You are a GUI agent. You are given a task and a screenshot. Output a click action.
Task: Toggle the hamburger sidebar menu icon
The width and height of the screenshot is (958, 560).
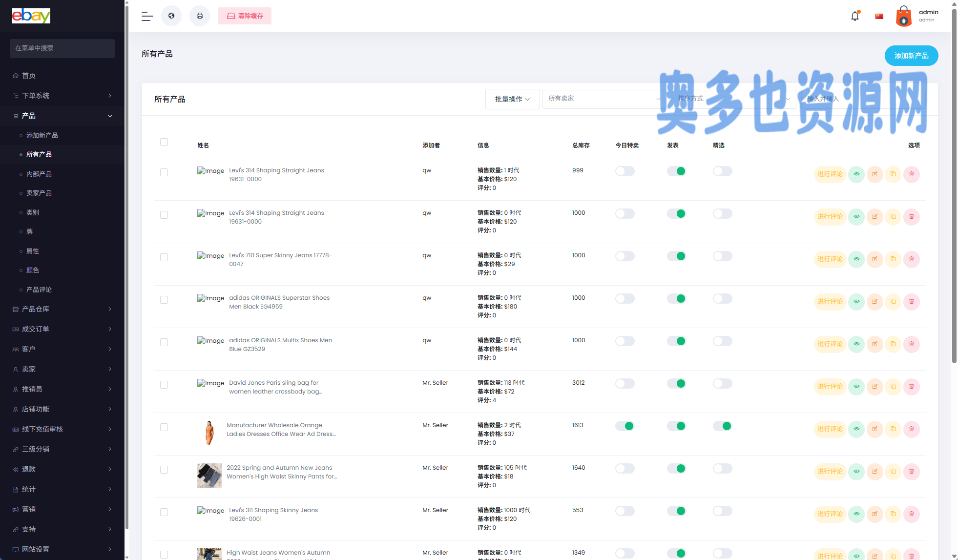[x=147, y=16]
